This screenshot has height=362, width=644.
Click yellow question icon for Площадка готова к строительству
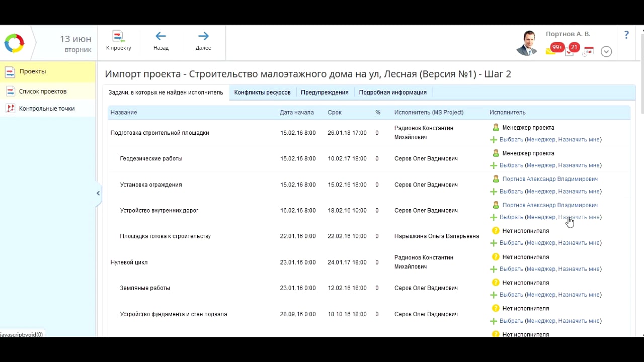pyautogui.click(x=496, y=231)
